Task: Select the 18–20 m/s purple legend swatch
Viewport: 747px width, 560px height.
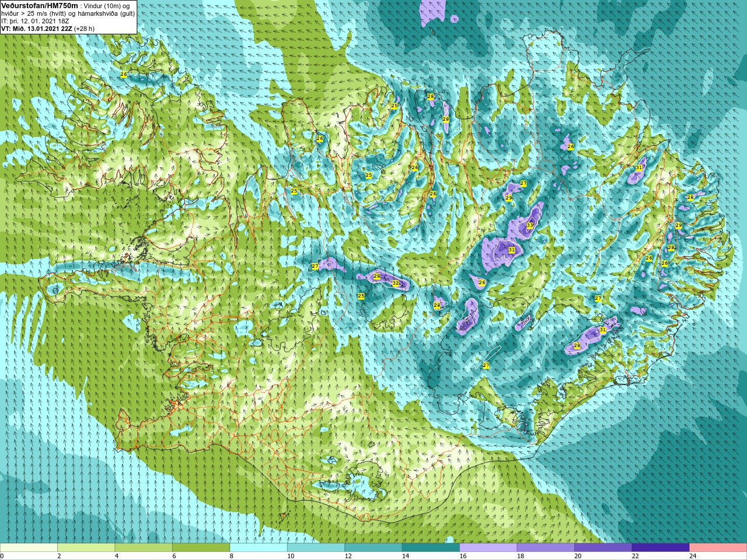Action: 546,547
